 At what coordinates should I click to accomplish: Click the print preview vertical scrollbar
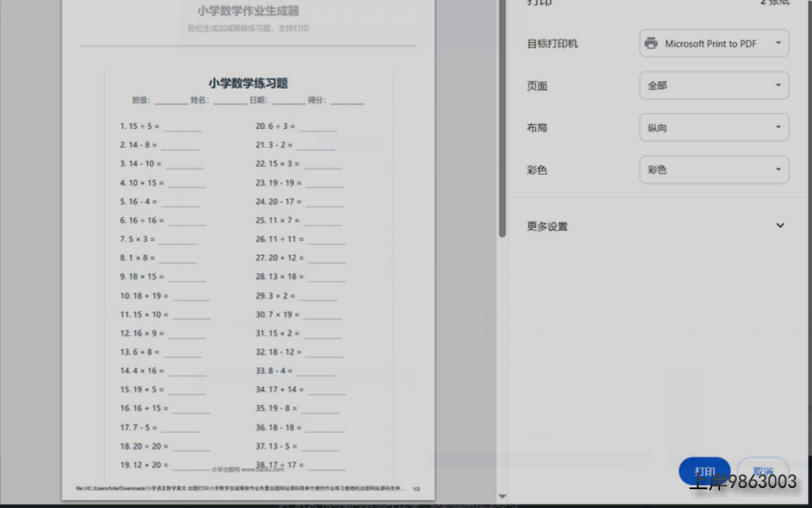click(502, 119)
